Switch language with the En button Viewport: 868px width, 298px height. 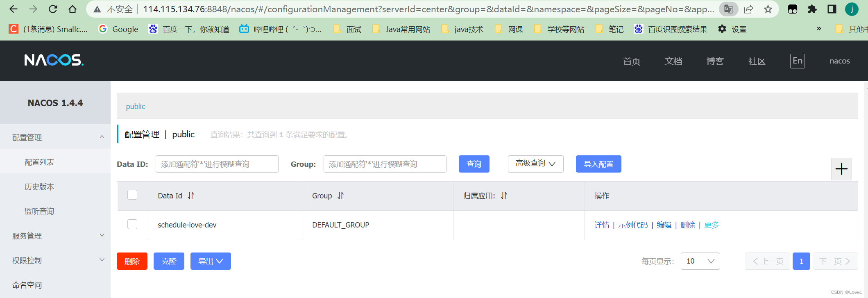(x=798, y=61)
